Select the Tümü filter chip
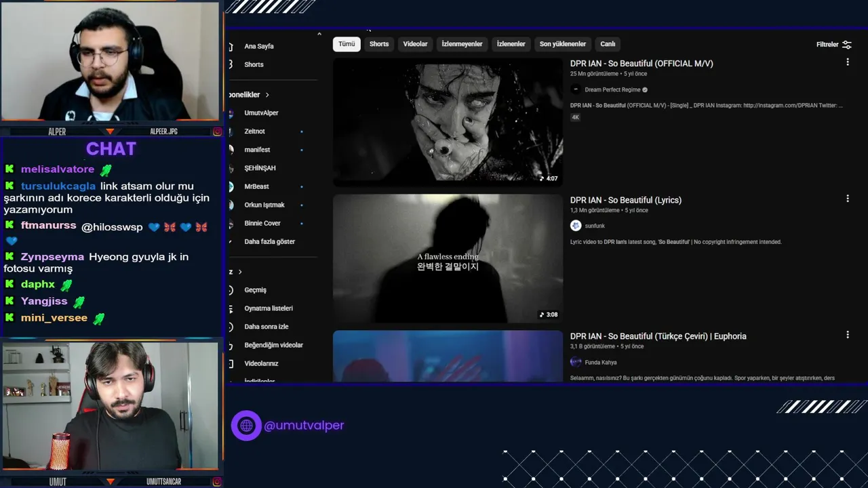 click(347, 44)
